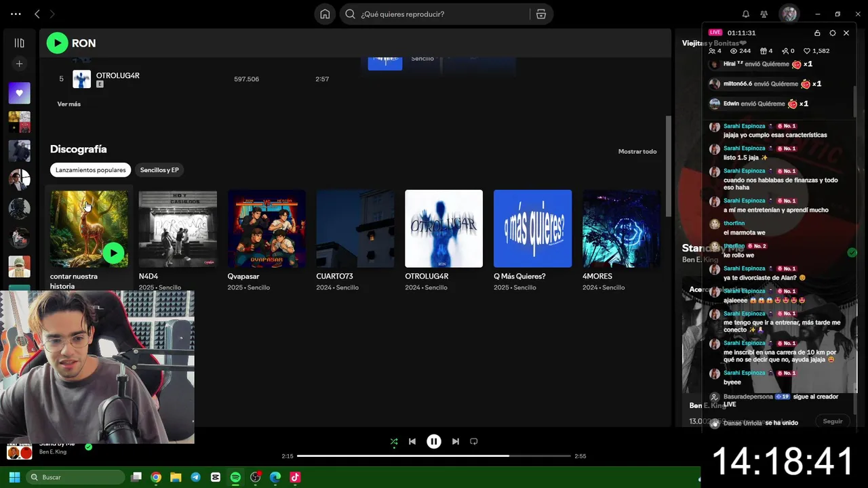Click Basuradepersona username in chat
This screenshot has height=488, width=868.
pyautogui.click(x=749, y=396)
